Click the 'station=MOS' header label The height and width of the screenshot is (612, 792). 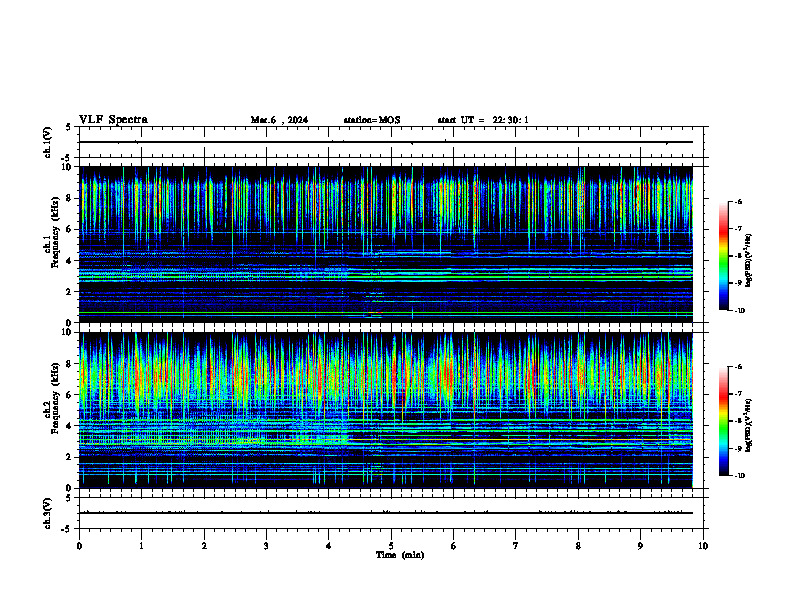[372, 120]
